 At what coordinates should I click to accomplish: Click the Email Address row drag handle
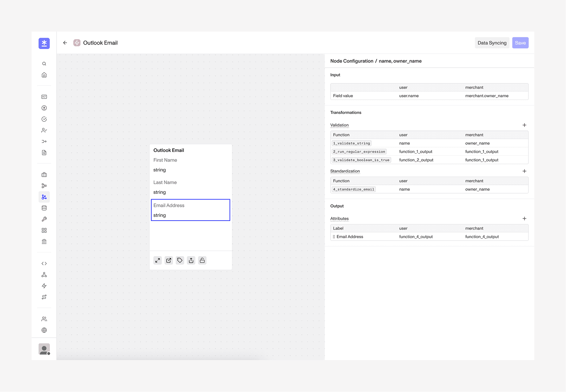coord(334,237)
